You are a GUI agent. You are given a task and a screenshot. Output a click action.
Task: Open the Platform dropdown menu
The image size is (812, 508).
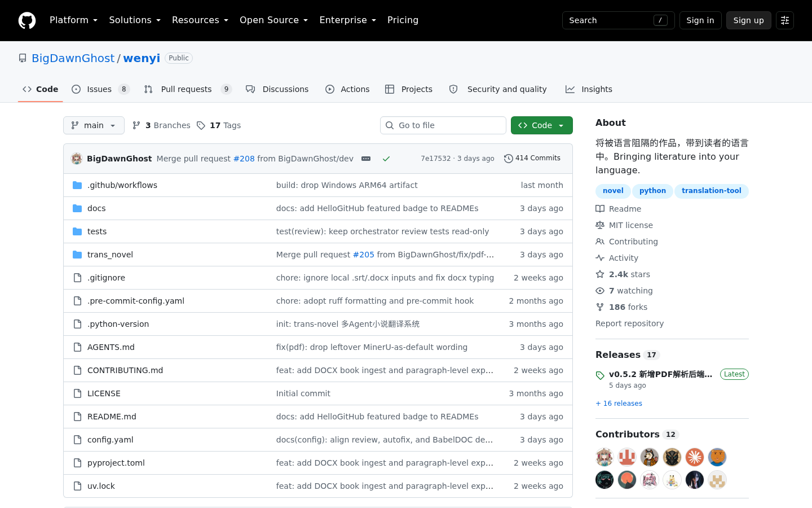[x=73, y=20]
